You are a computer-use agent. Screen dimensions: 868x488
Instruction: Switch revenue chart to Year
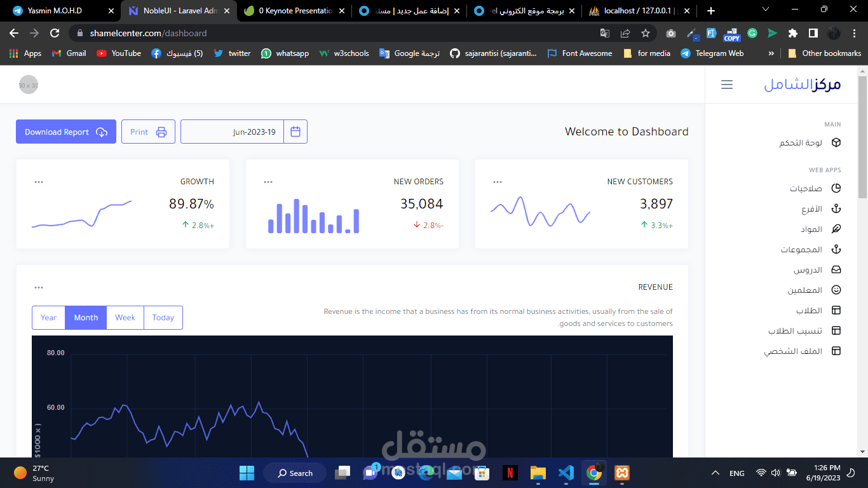(x=49, y=318)
